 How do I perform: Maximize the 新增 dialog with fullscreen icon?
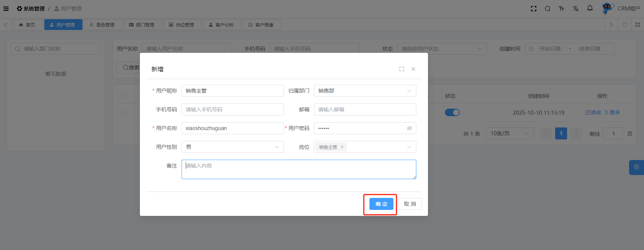[x=402, y=69]
